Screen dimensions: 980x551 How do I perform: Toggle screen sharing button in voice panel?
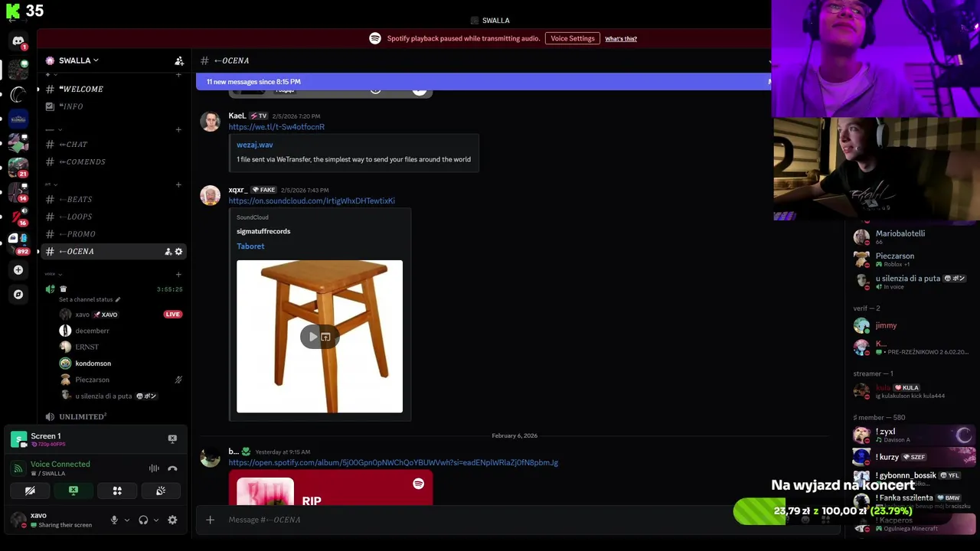pyautogui.click(x=73, y=491)
